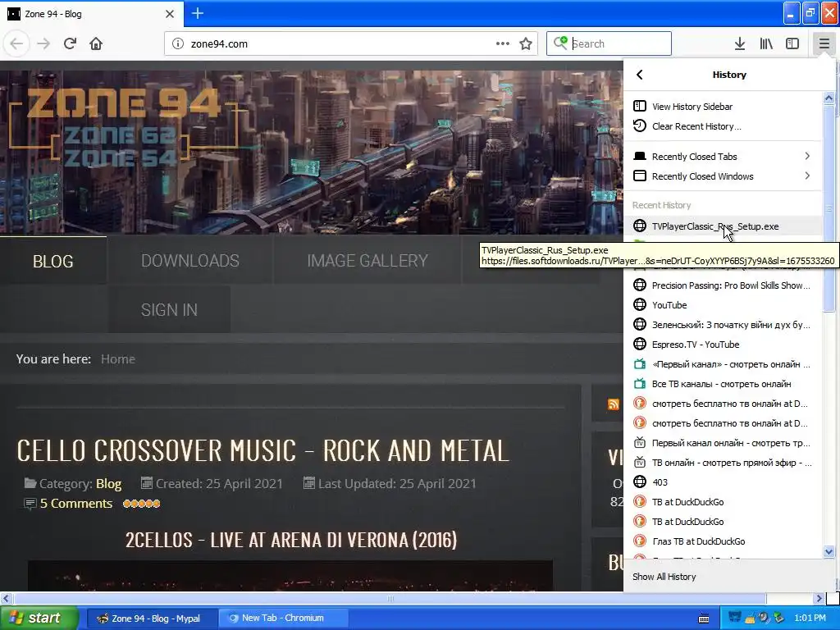Click the 1:01 PM system clock
Viewport: 840px width, 630px height.
tap(810, 619)
